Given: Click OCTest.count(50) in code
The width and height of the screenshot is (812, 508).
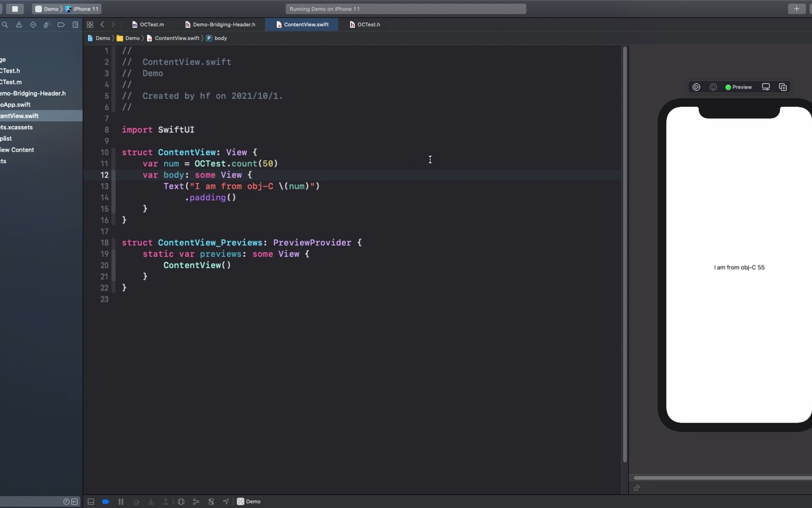Looking at the screenshot, I should click(x=236, y=164).
